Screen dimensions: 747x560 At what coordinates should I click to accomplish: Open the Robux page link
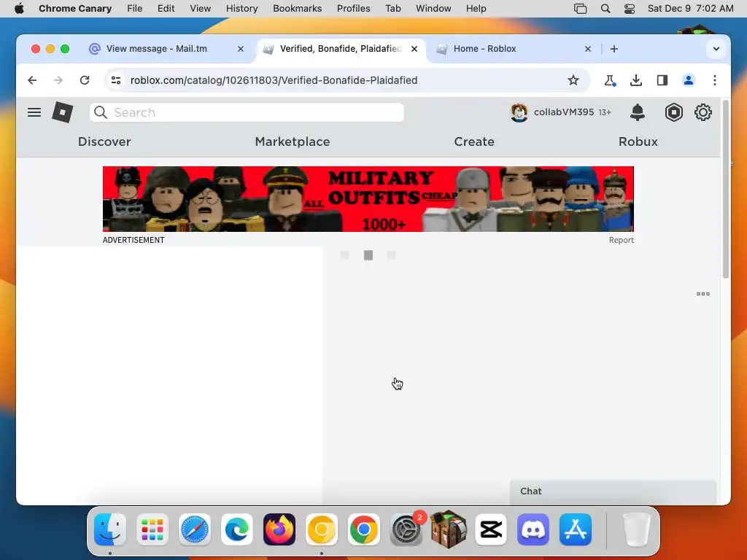638,141
